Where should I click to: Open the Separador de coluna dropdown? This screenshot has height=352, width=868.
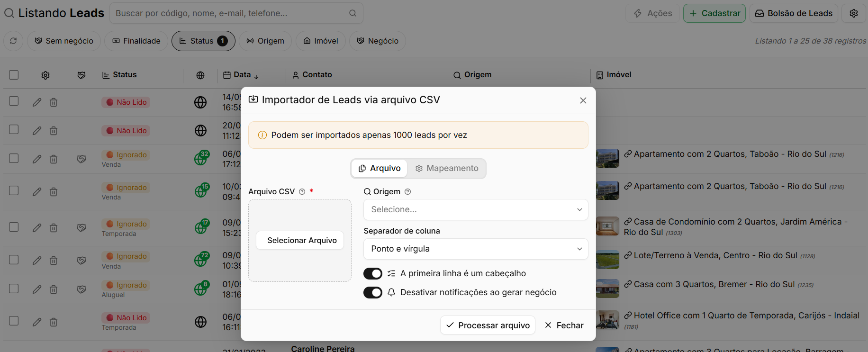pos(476,249)
